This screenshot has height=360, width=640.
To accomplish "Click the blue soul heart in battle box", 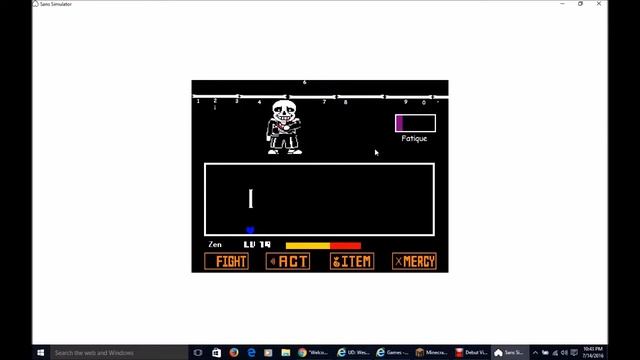I will point(250,230).
